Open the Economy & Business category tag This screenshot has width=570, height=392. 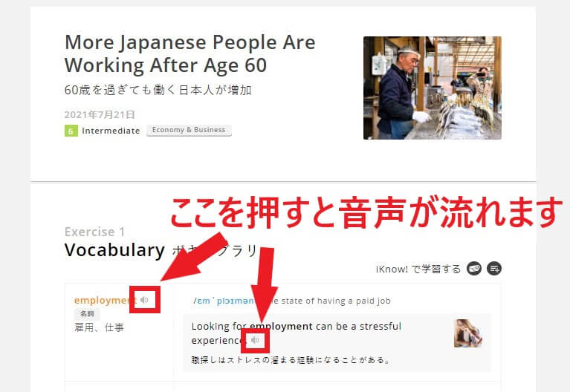(189, 130)
